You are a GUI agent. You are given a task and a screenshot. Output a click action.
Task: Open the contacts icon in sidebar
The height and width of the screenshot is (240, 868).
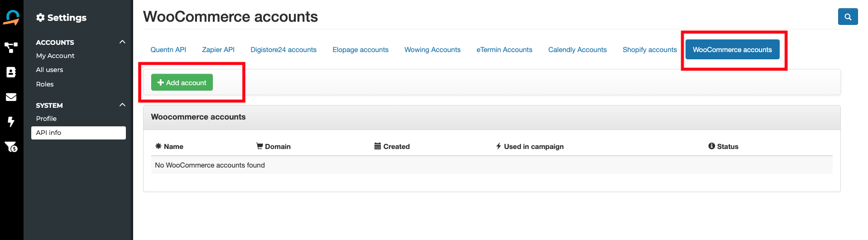tap(11, 72)
